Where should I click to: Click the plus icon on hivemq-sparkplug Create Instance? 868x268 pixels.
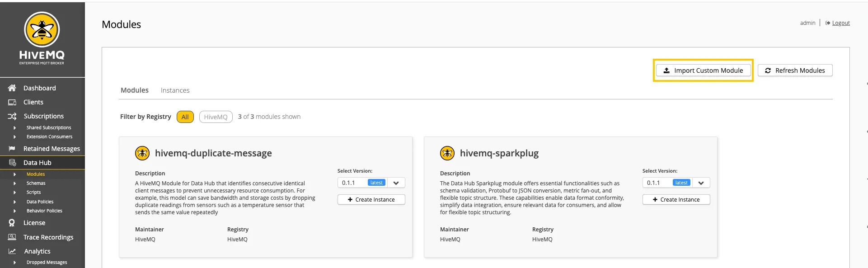click(655, 199)
